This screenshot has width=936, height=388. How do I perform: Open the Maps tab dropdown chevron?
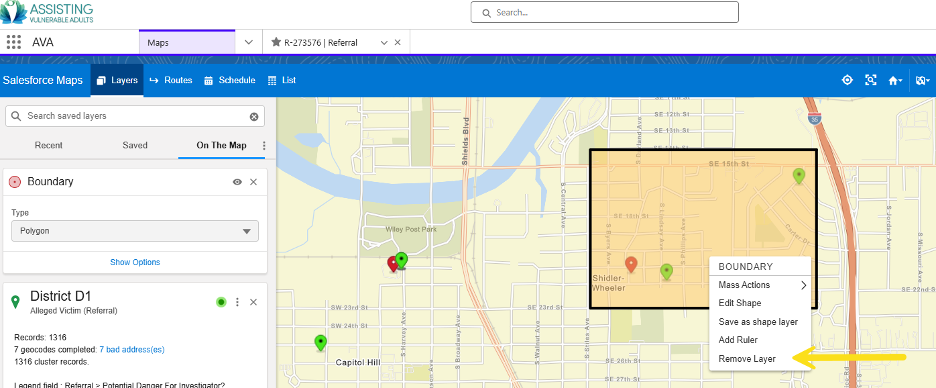pos(248,42)
